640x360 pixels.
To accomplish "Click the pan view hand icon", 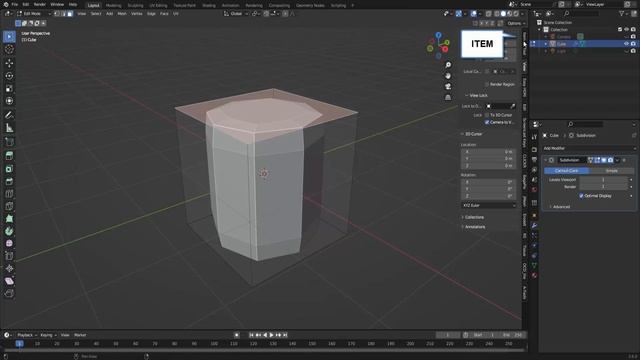I will coord(448,76).
